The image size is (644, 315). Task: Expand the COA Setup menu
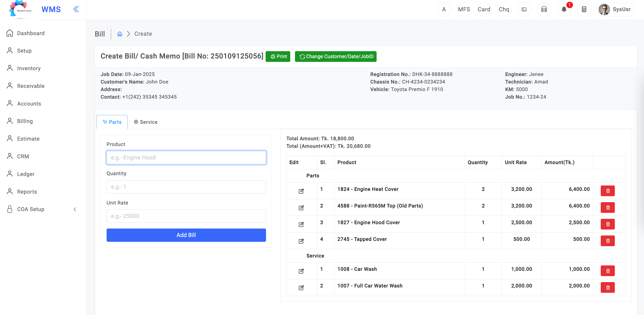point(42,209)
